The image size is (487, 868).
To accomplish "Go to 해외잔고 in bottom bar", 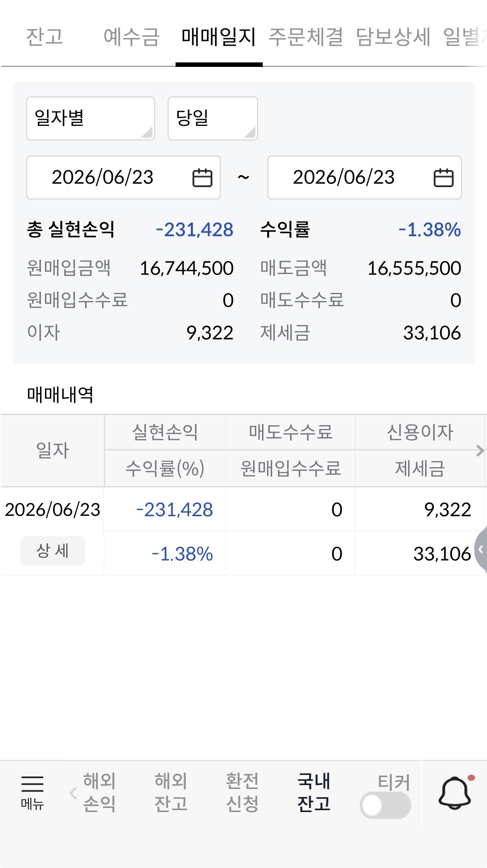I will (x=171, y=792).
